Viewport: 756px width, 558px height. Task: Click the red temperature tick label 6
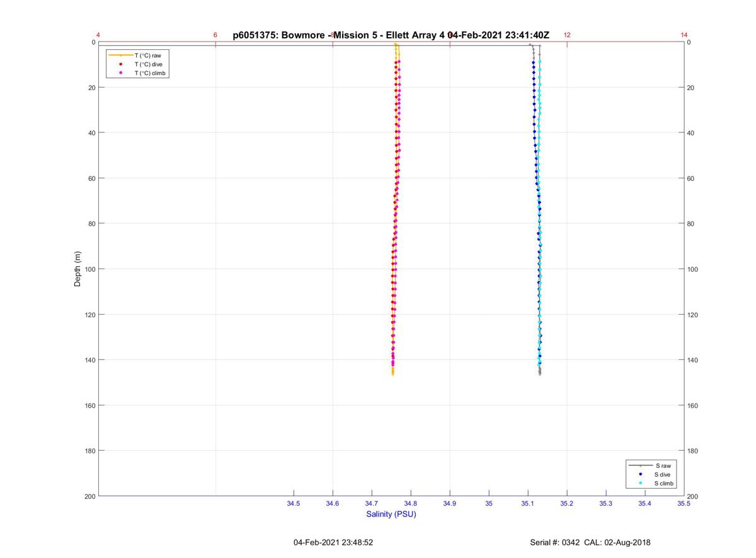[215, 35]
